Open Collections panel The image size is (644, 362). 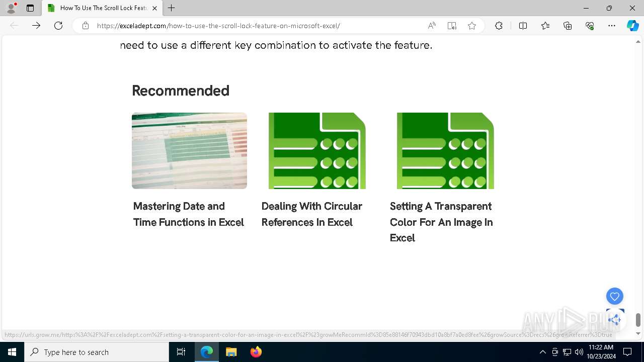coord(568,26)
